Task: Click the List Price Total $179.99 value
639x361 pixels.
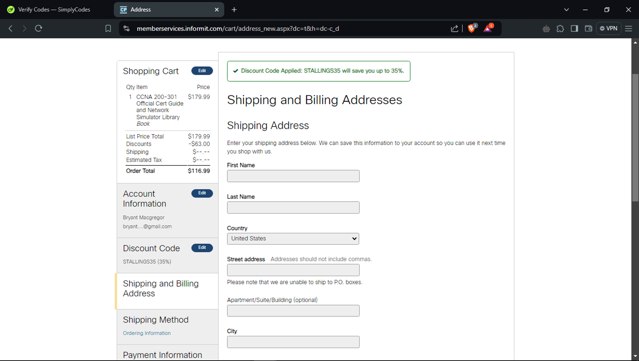Action: 199,136
